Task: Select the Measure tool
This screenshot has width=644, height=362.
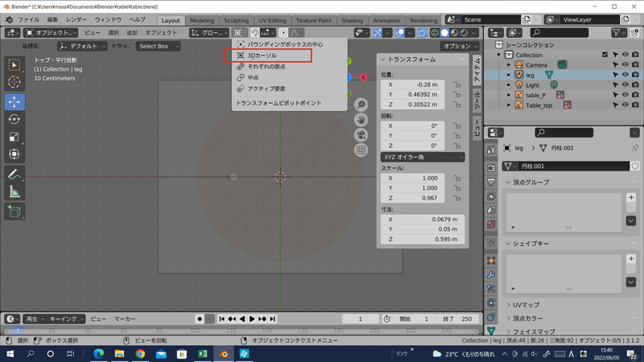Action: point(14,192)
